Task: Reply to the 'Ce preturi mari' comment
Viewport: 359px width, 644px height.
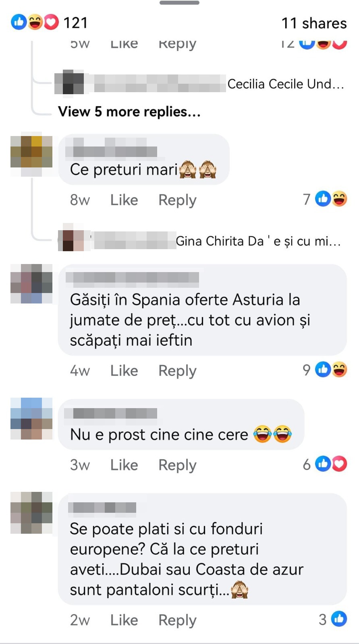Action: (177, 200)
